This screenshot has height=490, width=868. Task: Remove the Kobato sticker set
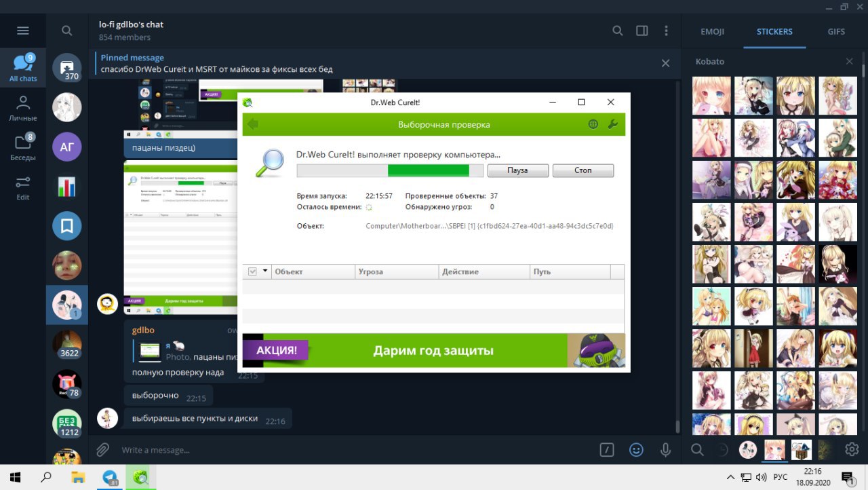[x=849, y=62]
